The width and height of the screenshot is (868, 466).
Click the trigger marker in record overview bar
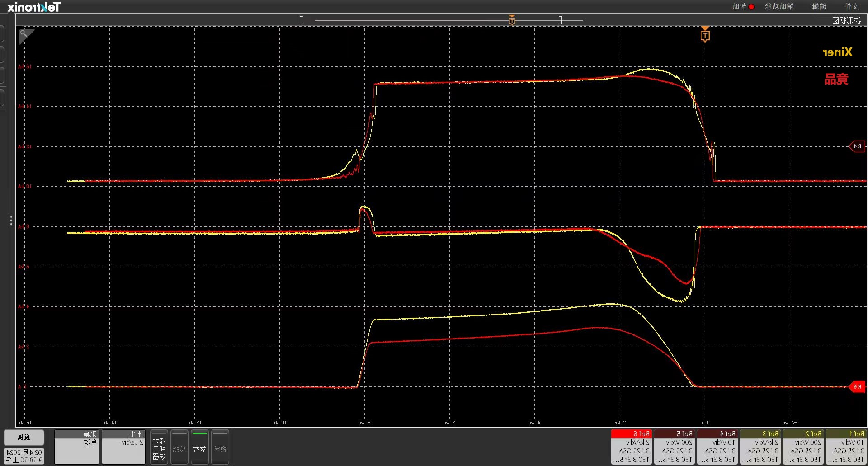click(x=512, y=20)
